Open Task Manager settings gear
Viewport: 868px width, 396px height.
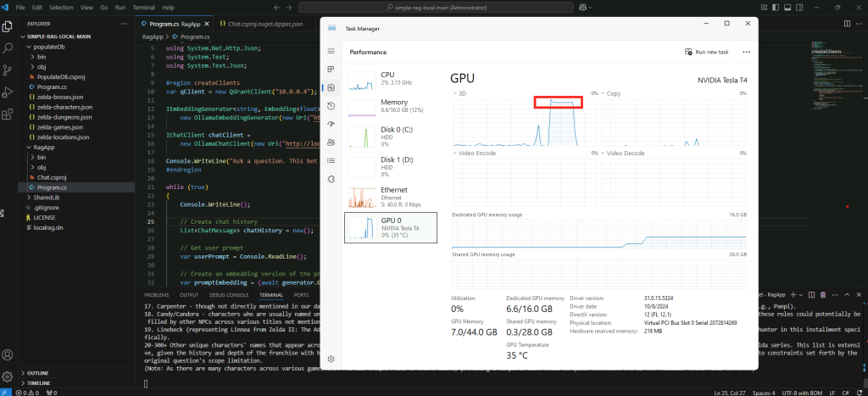point(331,359)
